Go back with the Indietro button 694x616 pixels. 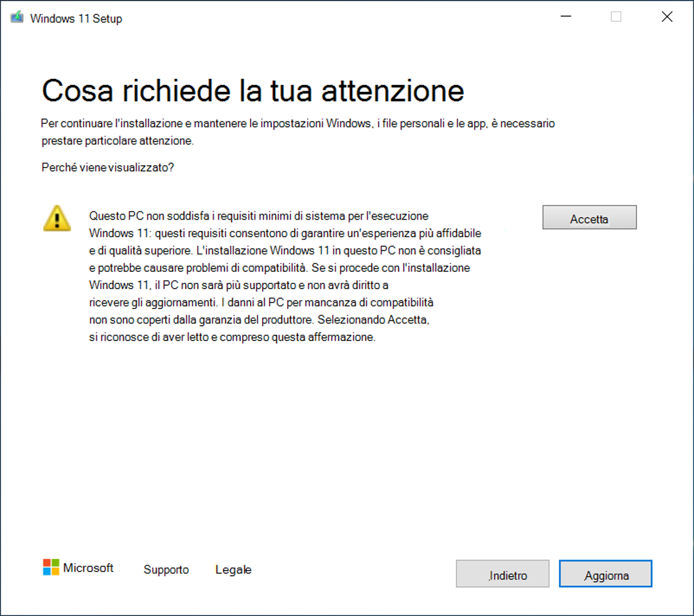(503, 574)
